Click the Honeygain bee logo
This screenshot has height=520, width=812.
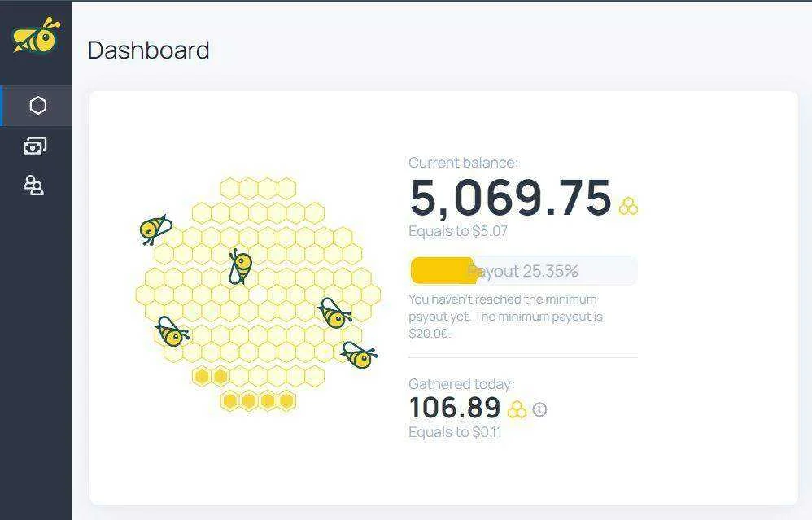pyautogui.click(x=36, y=35)
